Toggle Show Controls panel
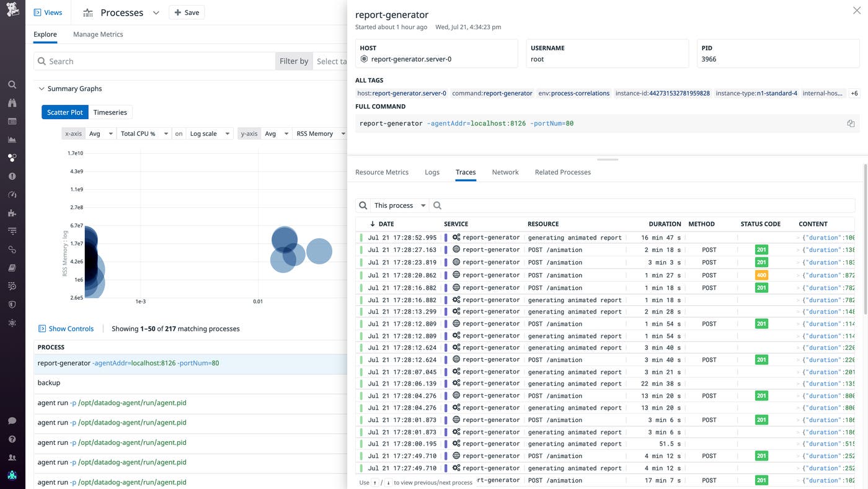The width and height of the screenshot is (868, 489). tap(66, 329)
